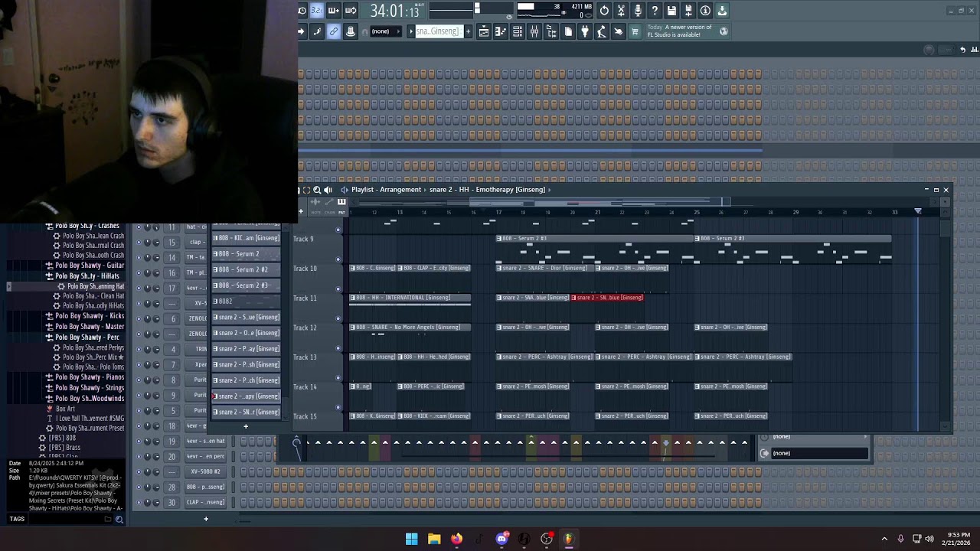
Task: Toggle the loop recording icon
Action: [351, 11]
